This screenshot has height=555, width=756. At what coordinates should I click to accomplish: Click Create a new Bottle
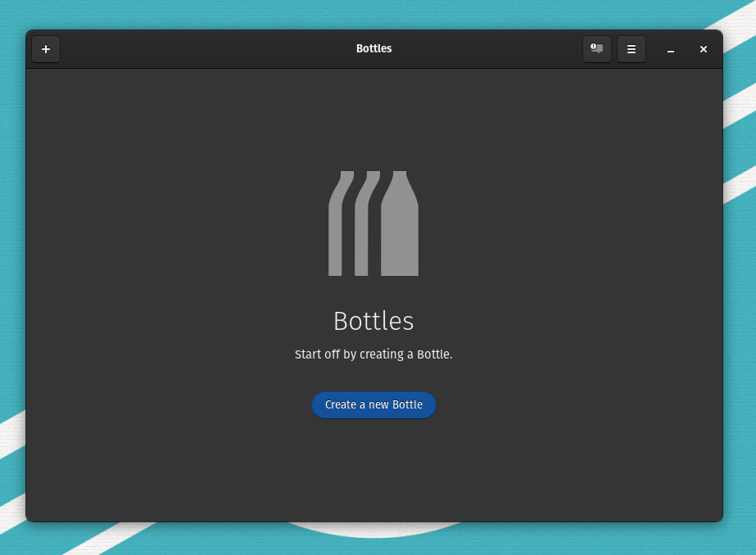pyautogui.click(x=373, y=404)
